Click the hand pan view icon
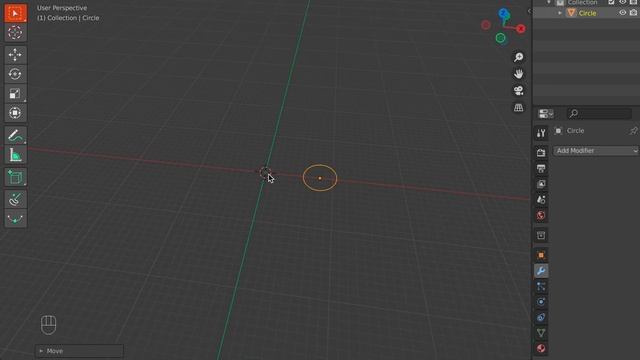Image resolution: width=640 pixels, height=360 pixels. point(518,74)
